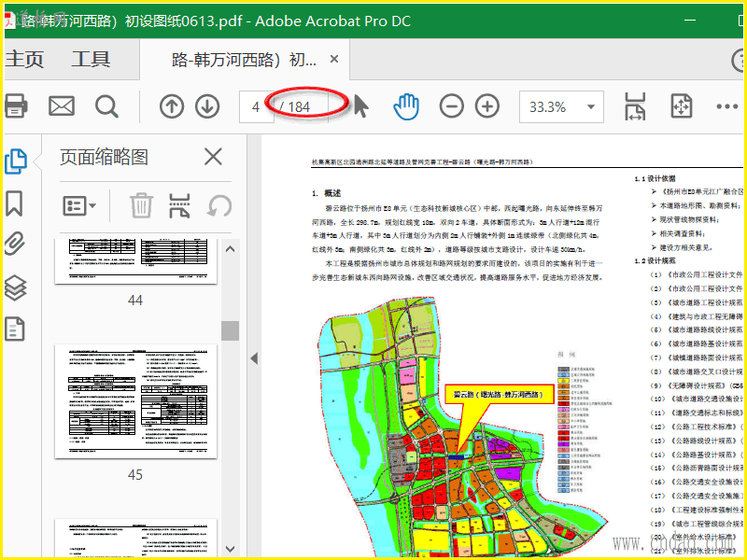Viewport: 747px width, 560px height.
Task: Open Layers sidebar panel
Action: [x=15, y=287]
